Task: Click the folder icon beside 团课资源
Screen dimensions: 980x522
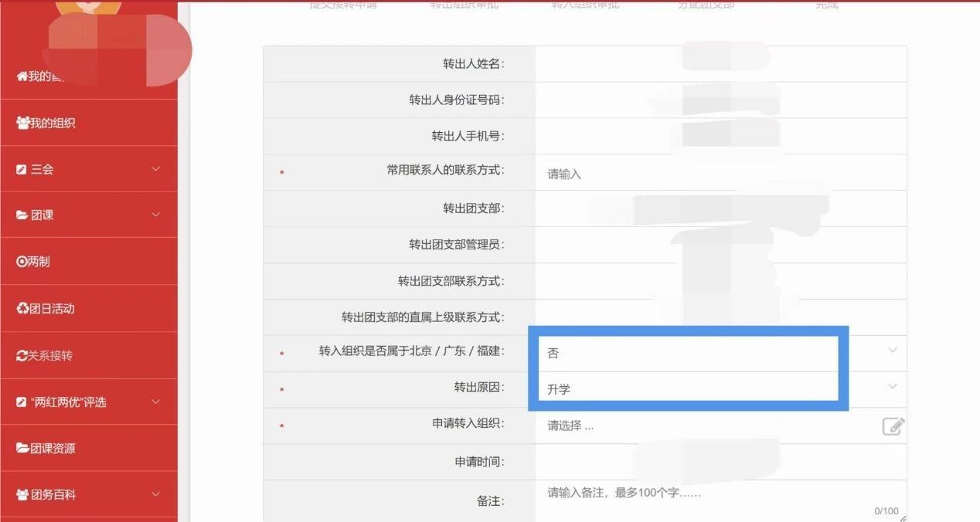Action: click(22, 449)
